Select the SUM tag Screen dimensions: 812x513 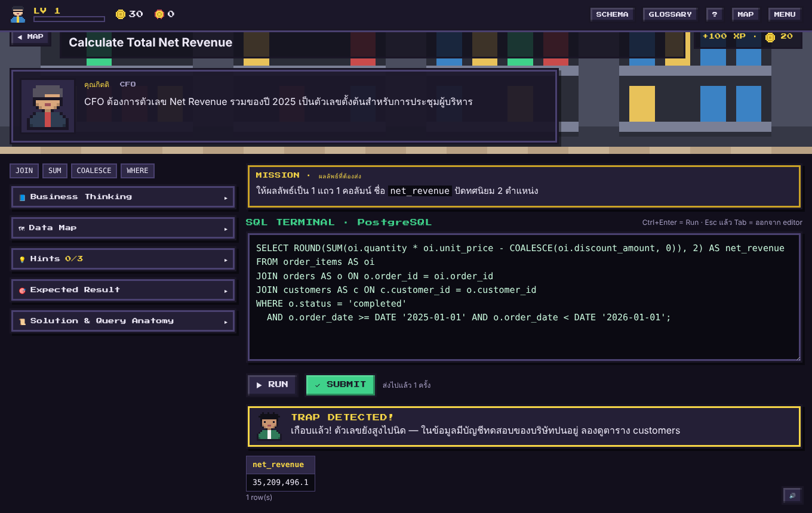(55, 171)
